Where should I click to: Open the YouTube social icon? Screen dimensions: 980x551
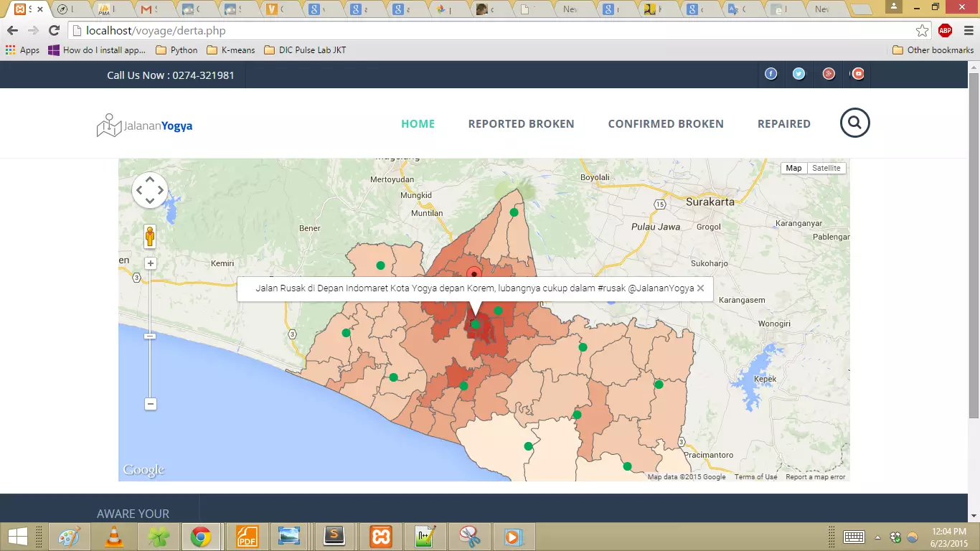[x=858, y=73]
